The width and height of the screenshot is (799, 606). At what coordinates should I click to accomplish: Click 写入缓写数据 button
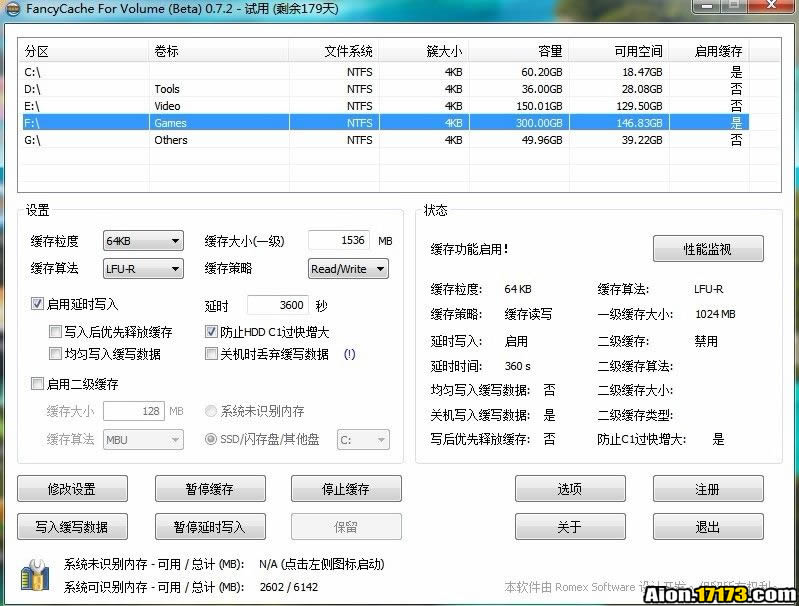coord(72,526)
